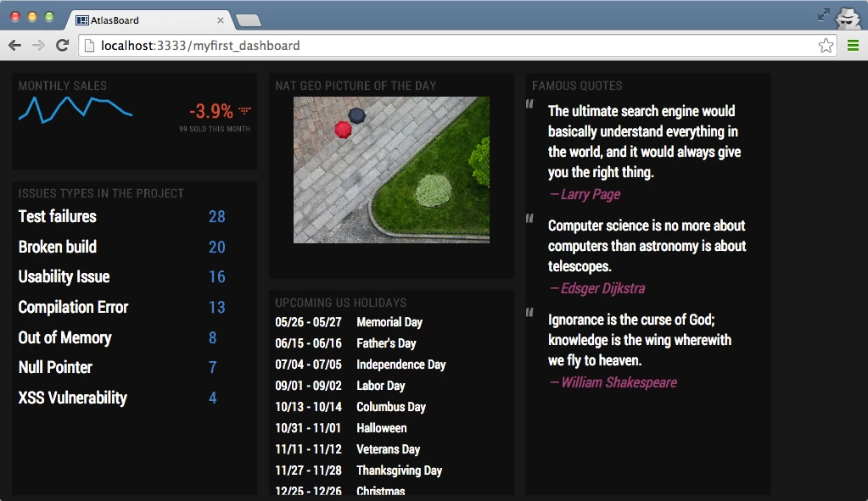This screenshot has width=868, height=501.
Task: Click the page icon in the address bar
Action: [88, 45]
